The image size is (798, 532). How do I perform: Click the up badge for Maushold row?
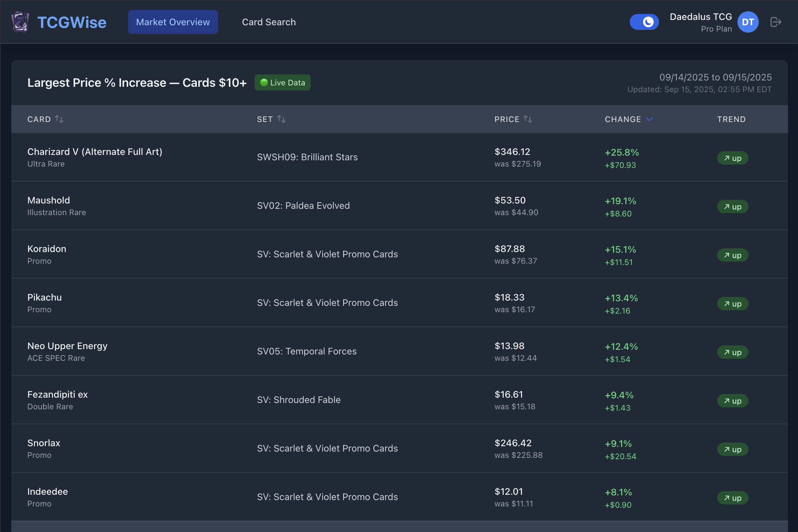pos(732,206)
